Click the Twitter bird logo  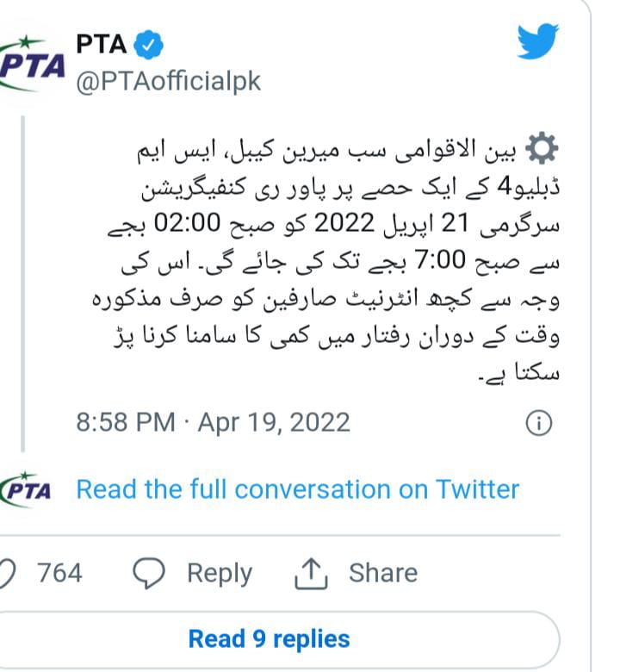point(538,41)
